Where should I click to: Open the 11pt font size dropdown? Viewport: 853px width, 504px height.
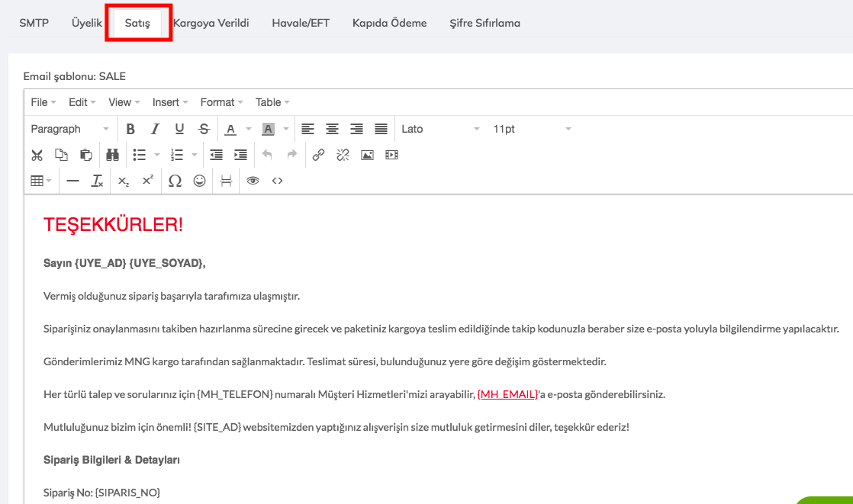click(532, 129)
